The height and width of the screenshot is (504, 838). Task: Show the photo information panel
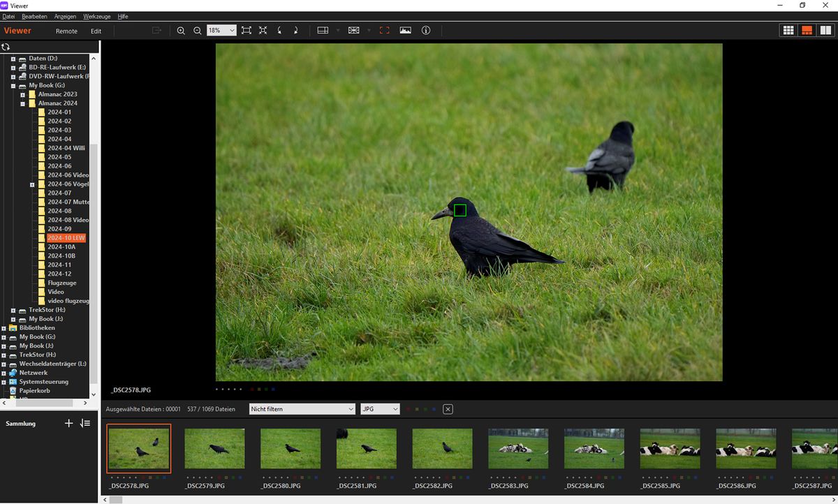(x=426, y=30)
